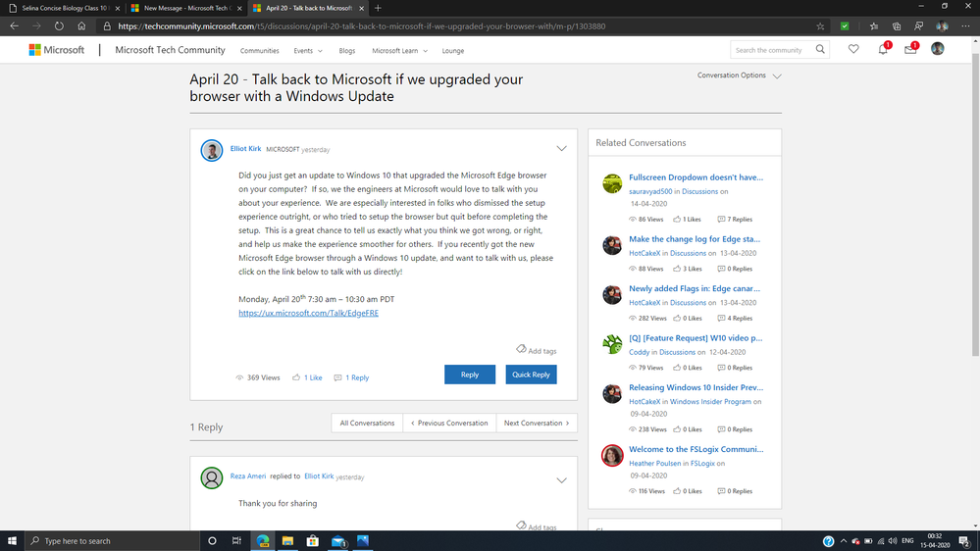Expand the Events dropdown menu
The image size is (980, 551).
(x=308, y=51)
